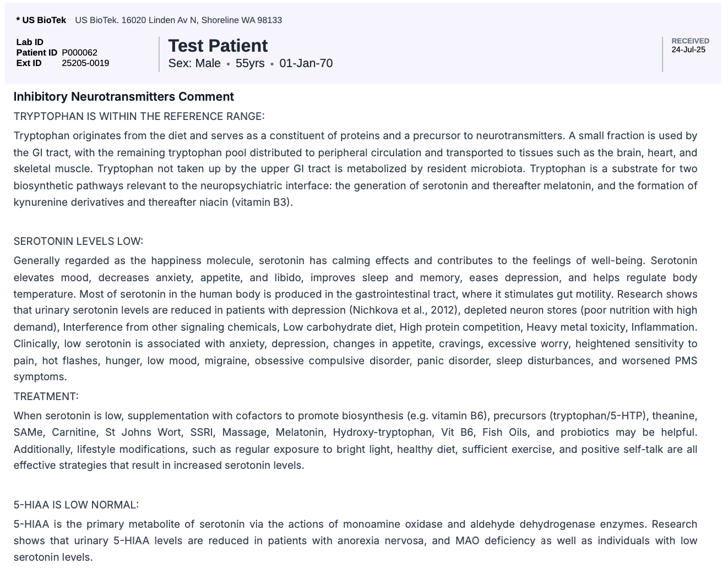
Task: Select the Patient ID value P000062
Action: pyautogui.click(x=79, y=53)
